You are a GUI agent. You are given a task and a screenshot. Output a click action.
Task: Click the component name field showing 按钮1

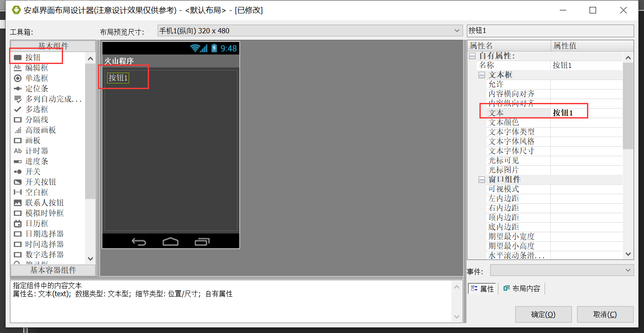[550, 31]
